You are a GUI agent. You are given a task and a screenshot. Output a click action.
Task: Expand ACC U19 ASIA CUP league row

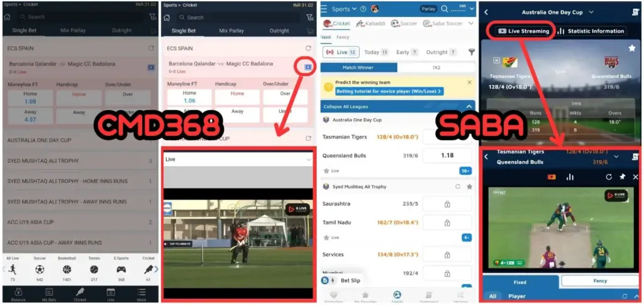pyautogui.click(x=80, y=222)
